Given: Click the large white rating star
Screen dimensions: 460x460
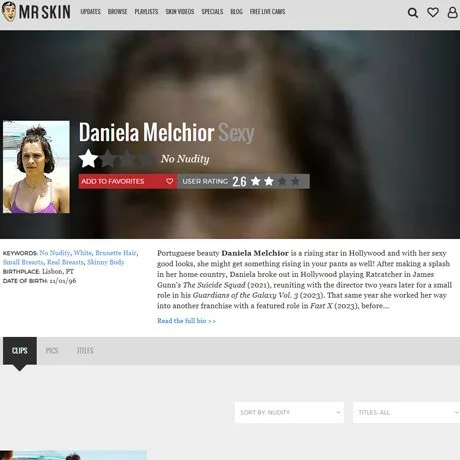Looking at the screenshot, I should coord(88,158).
